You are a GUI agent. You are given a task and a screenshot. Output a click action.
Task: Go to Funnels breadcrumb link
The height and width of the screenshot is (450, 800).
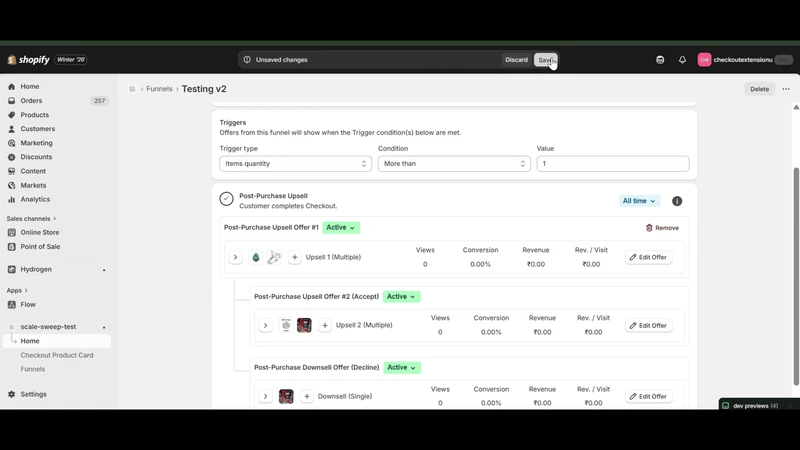[x=159, y=89]
